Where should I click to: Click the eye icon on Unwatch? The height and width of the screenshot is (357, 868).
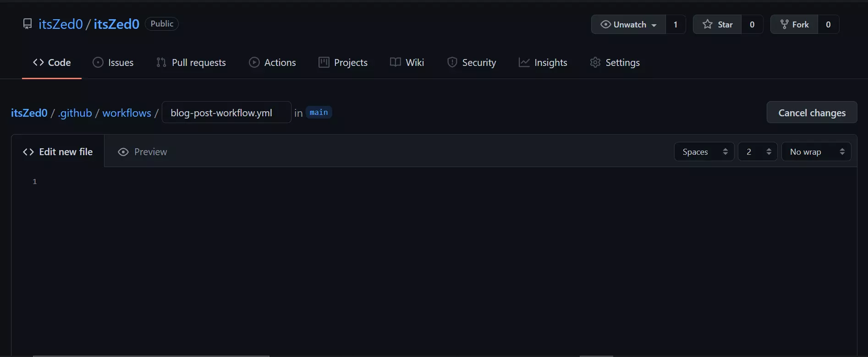click(x=606, y=24)
